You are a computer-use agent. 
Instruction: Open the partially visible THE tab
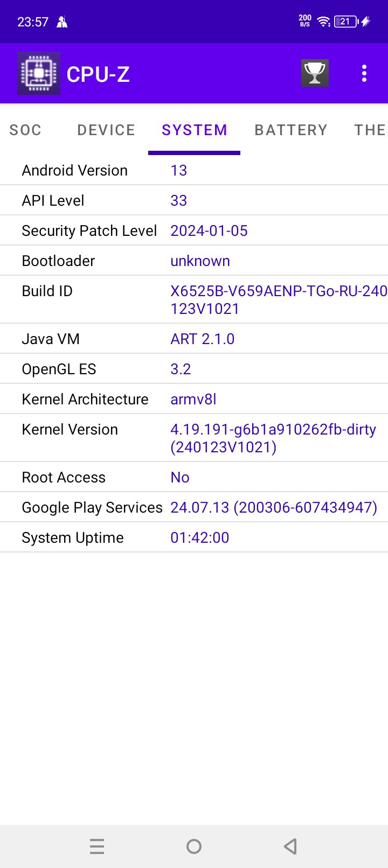[370, 130]
